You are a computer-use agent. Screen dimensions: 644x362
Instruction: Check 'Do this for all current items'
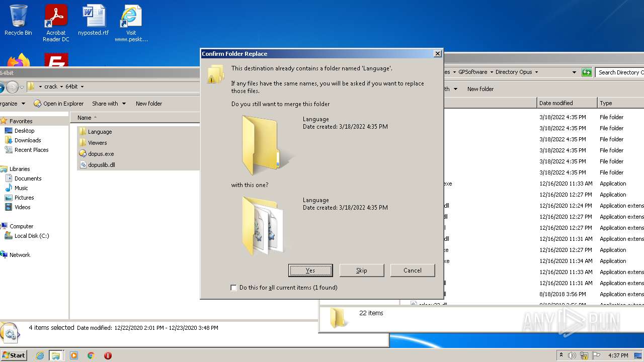(233, 288)
